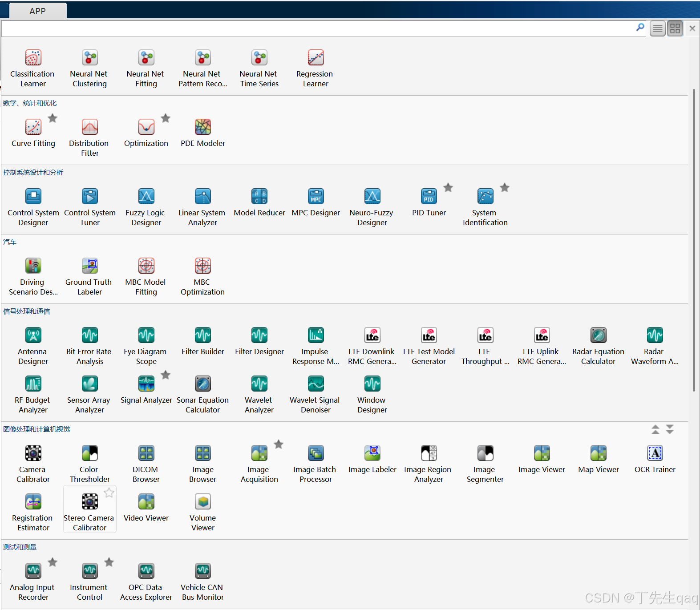Toggle Signal Analyzer favorite star

pos(166,375)
